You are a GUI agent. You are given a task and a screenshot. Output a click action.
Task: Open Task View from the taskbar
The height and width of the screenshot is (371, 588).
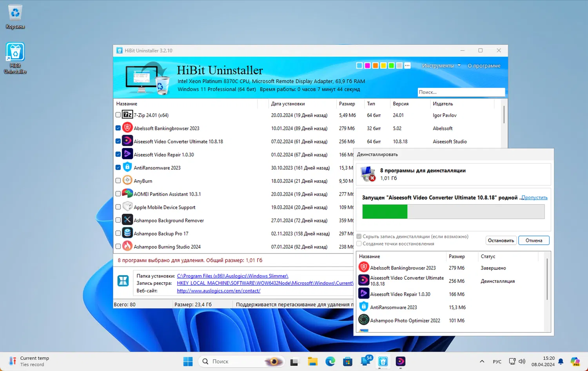pos(294,361)
